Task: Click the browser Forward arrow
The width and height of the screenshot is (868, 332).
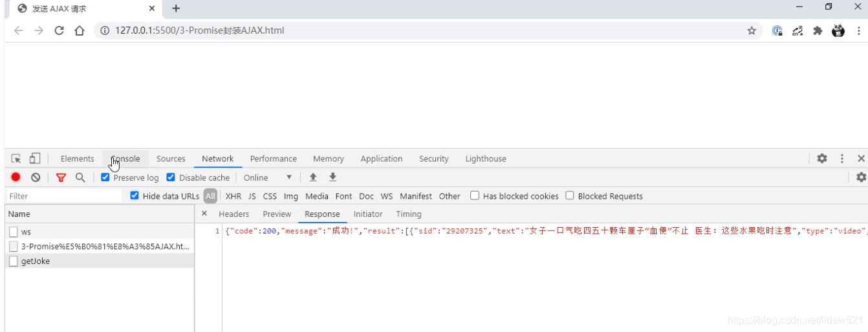Action: click(x=39, y=30)
